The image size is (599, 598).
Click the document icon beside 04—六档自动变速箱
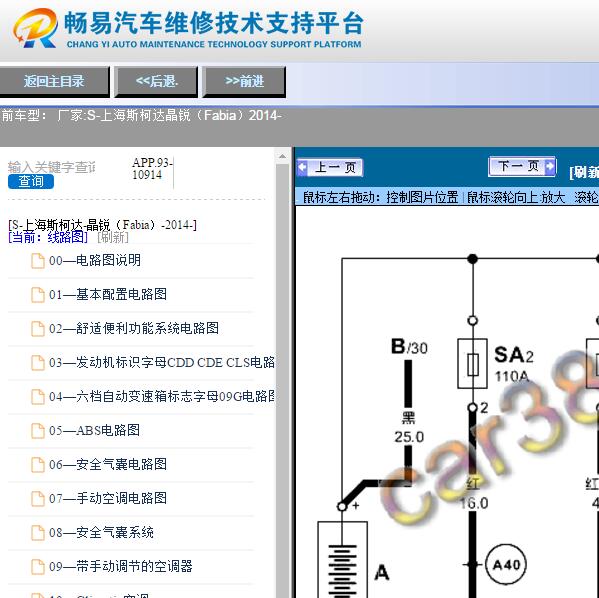coord(37,397)
